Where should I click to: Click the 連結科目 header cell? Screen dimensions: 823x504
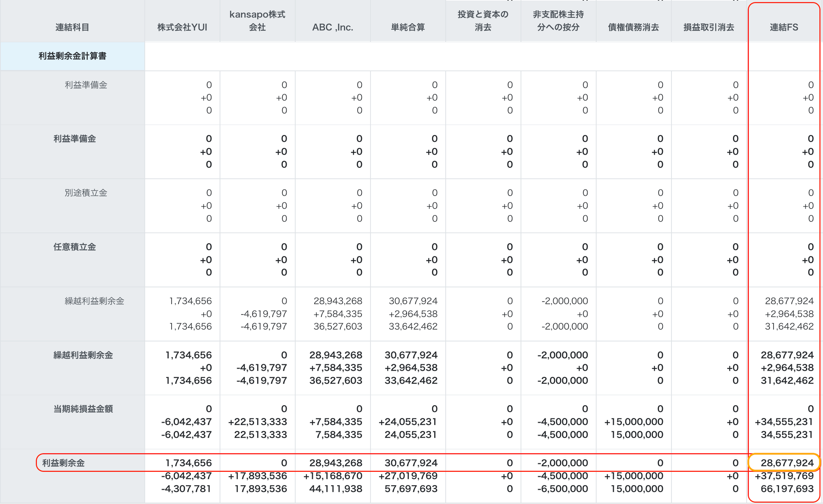72,27
